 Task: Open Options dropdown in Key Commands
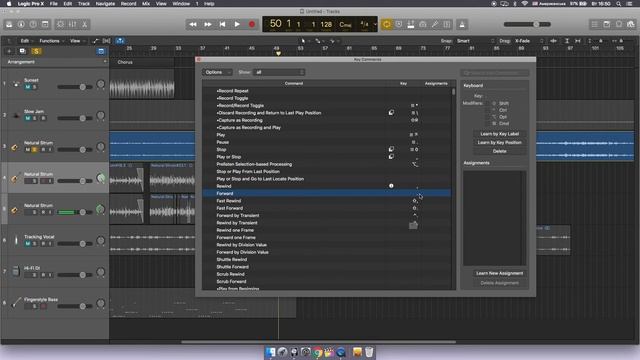click(218, 72)
